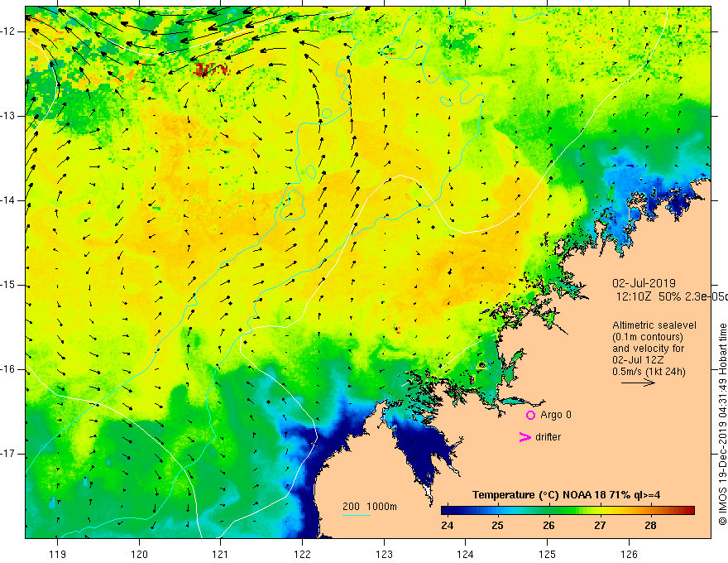Image resolution: width=728 pixels, height=563 pixels.
Task: Click the '02-Jul 12Z' legend text
Action: coord(638,360)
